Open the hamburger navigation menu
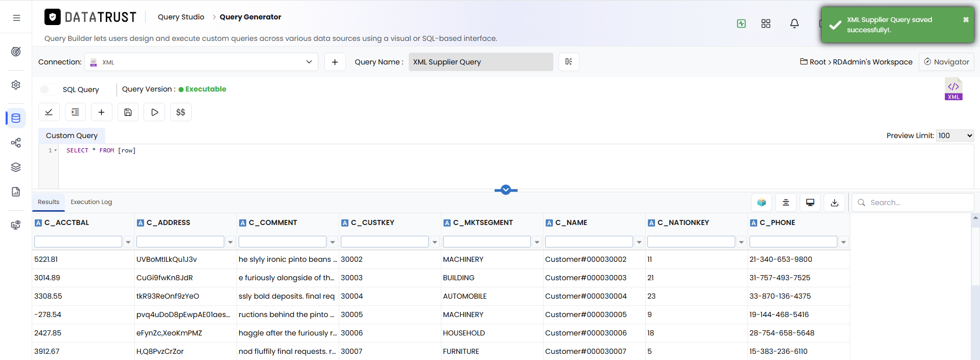Screen dimensions: 980x360 click(x=16, y=17)
